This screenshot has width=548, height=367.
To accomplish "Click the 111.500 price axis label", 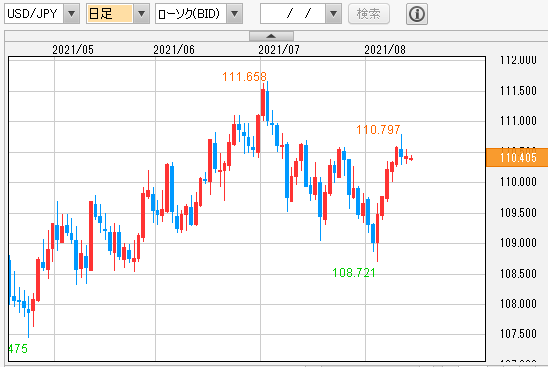I will coord(518,91).
